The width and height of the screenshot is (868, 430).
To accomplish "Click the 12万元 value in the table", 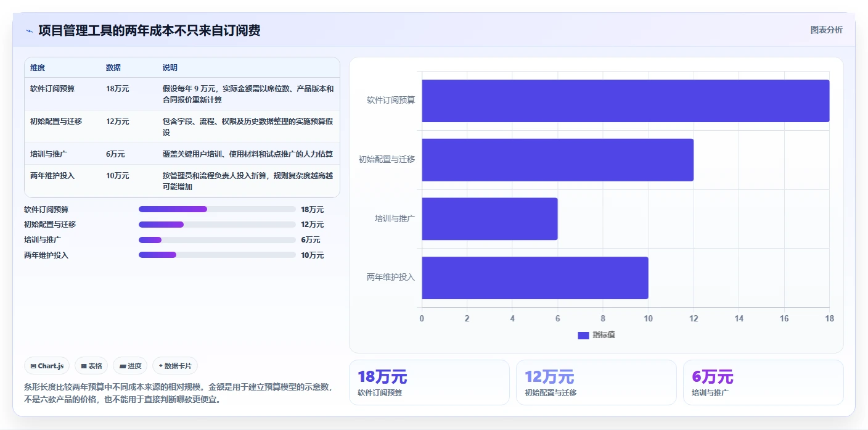I will [x=118, y=121].
